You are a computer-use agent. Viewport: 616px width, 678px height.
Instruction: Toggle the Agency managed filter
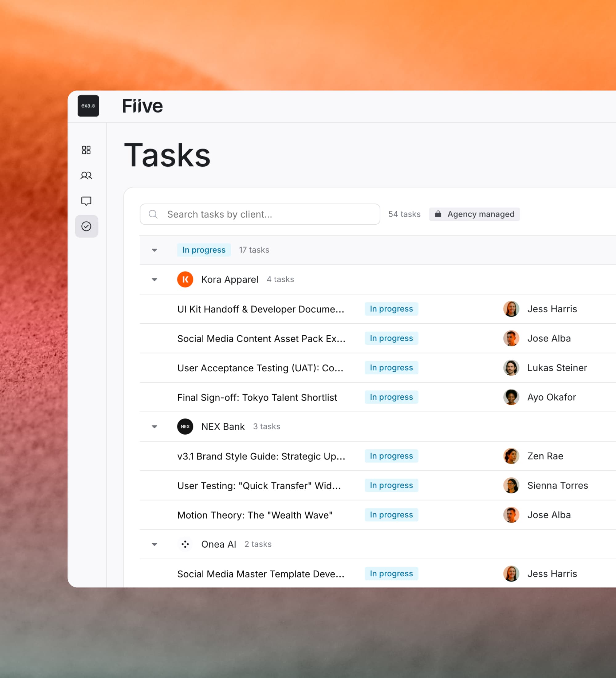pos(474,214)
